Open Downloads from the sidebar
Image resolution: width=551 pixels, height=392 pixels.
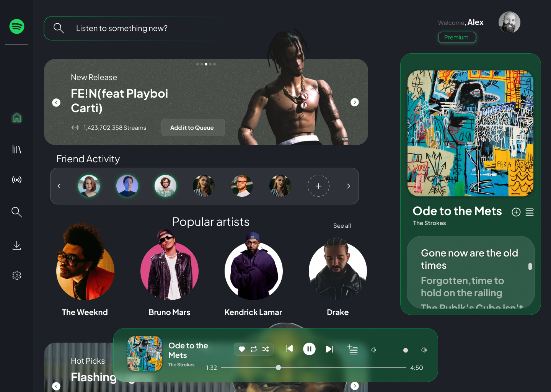click(x=17, y=245)
